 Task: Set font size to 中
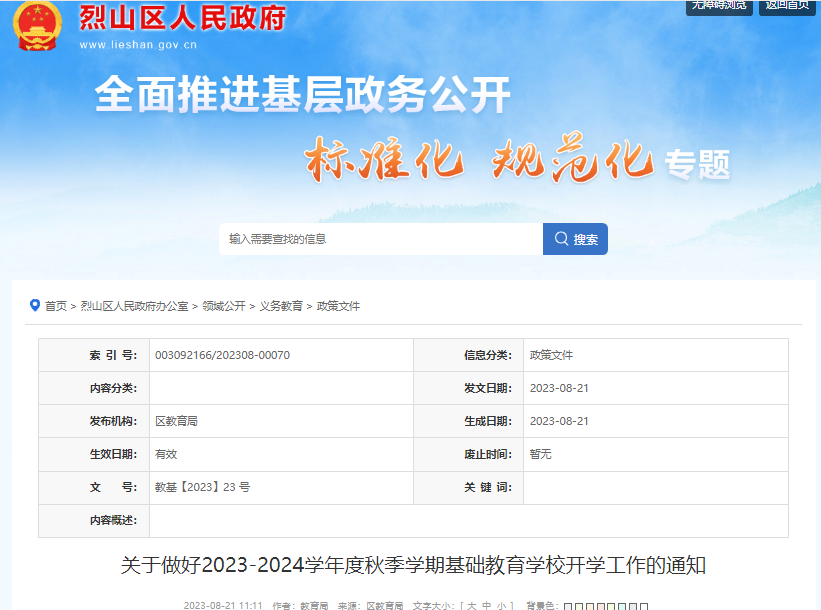coord(486,606)
